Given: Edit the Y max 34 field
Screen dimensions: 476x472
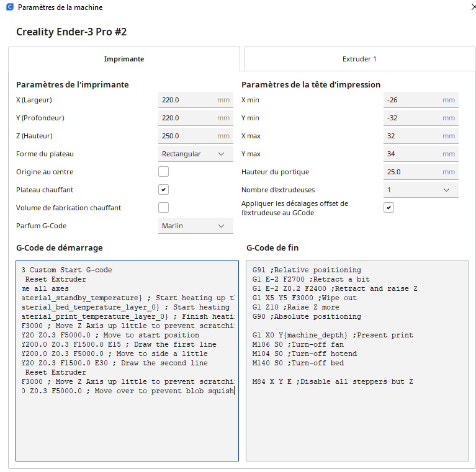Looking at the screenshot, I should click(421, 154).
